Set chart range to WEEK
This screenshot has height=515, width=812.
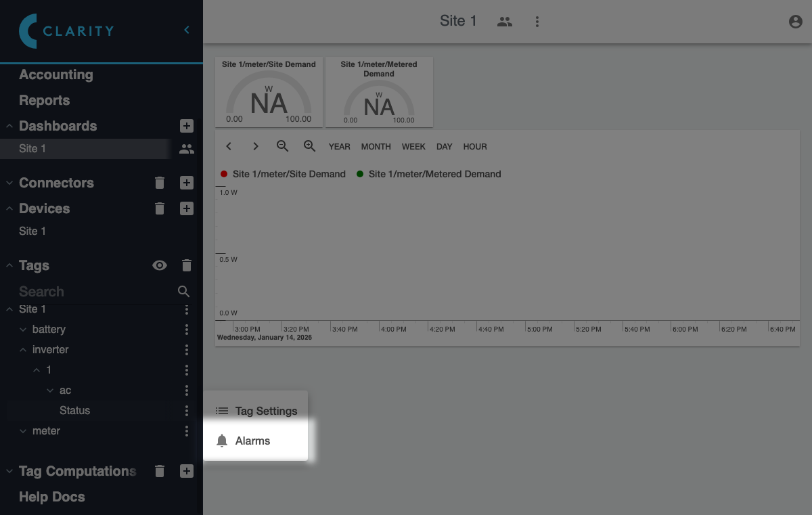413,146
